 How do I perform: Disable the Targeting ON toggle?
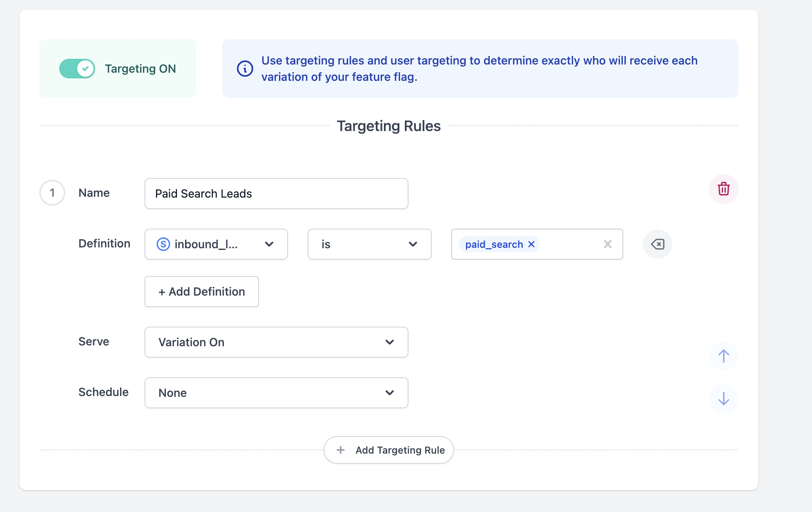pos(77,69)
